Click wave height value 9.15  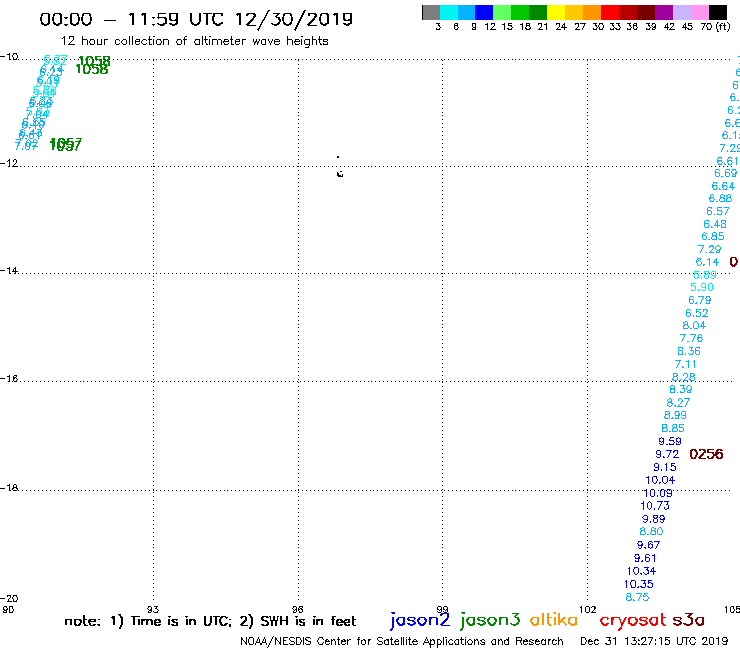[x=664, y=467]
